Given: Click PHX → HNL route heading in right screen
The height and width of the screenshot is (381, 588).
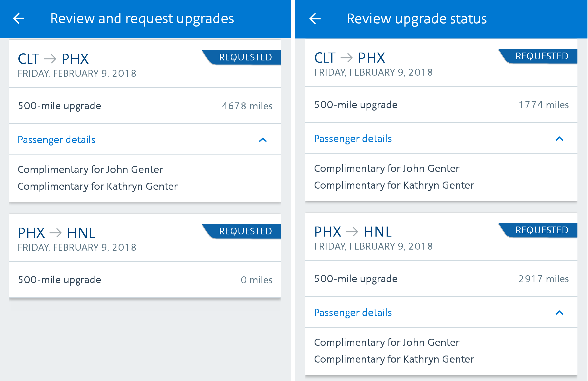Looking at the screenshot, I should (353, 231).
